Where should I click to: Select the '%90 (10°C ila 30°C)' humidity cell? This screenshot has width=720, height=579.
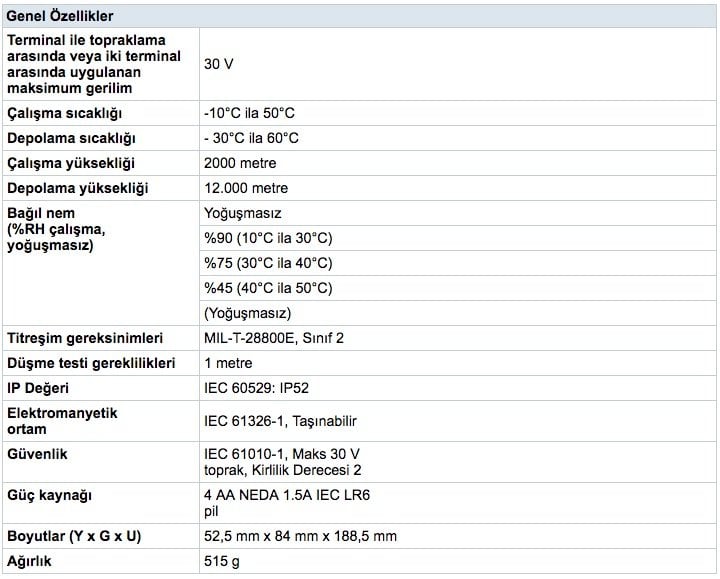[x=268, y=238]
